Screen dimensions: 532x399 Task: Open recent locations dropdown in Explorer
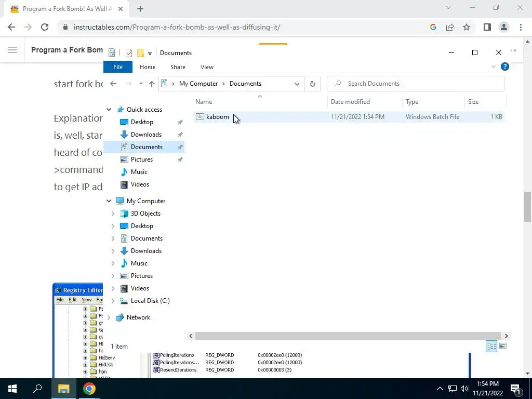(x=141, y=84)
